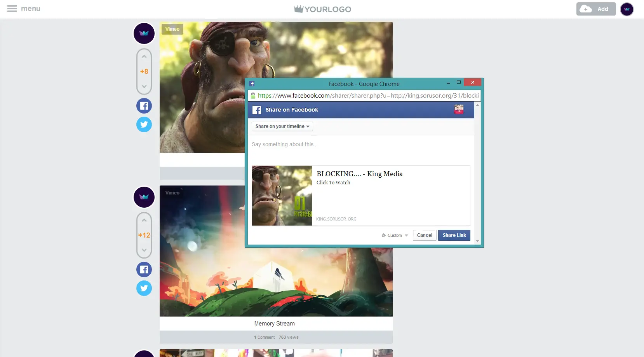Tweet Memory Stream post via Twitter icon
644x357 pixels.
(x=144, y=288)
